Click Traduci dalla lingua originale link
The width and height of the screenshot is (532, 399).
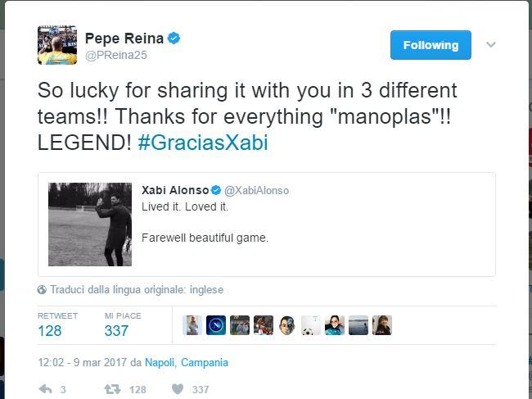[137, 290]
